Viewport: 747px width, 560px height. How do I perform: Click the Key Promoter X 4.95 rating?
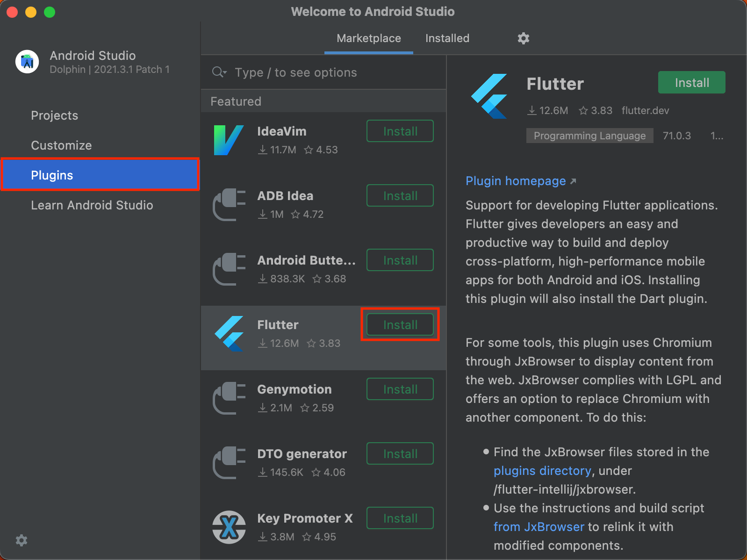[x=319, y=537]
